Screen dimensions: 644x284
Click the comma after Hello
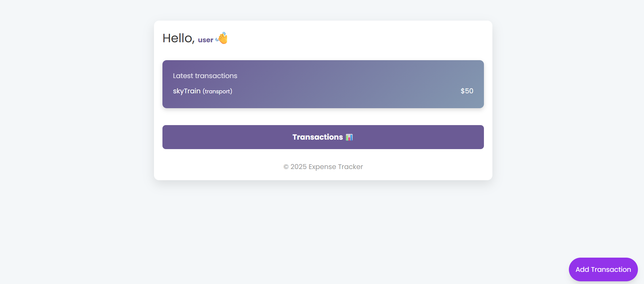click(194, 41)
